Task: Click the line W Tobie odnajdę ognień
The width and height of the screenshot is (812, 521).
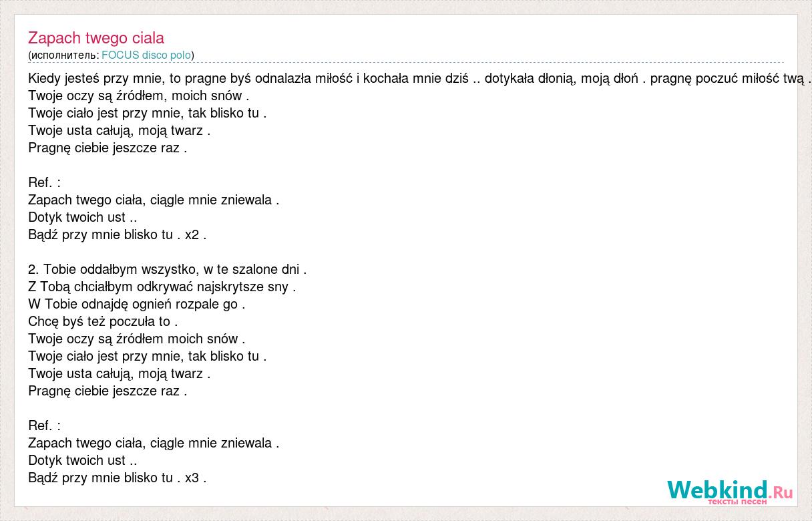Action: (137, 304)
